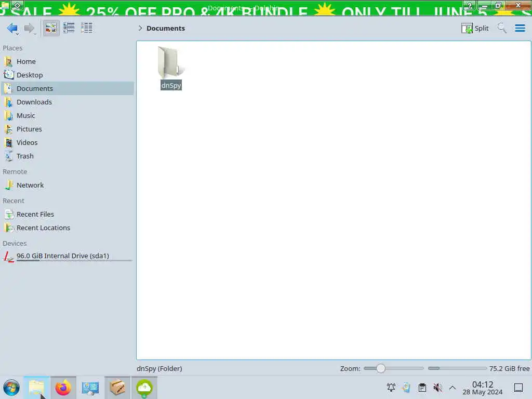Switch to Details view mode
The image size is (532, 399).
tap(87, 28)
